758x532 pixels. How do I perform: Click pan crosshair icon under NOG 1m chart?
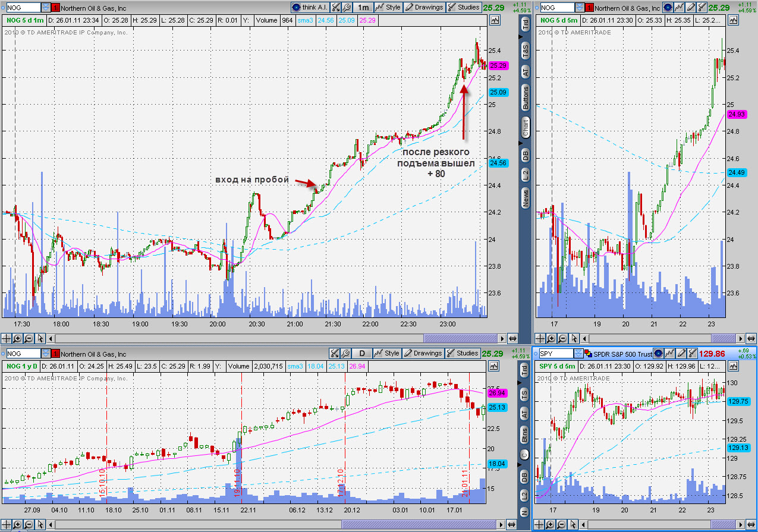tap(7, 338)
